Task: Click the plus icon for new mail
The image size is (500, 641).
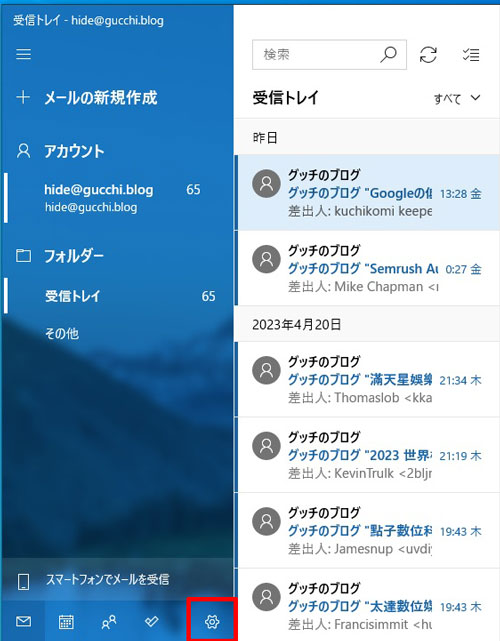Action: pyautogui.click(x=23, y=97)
